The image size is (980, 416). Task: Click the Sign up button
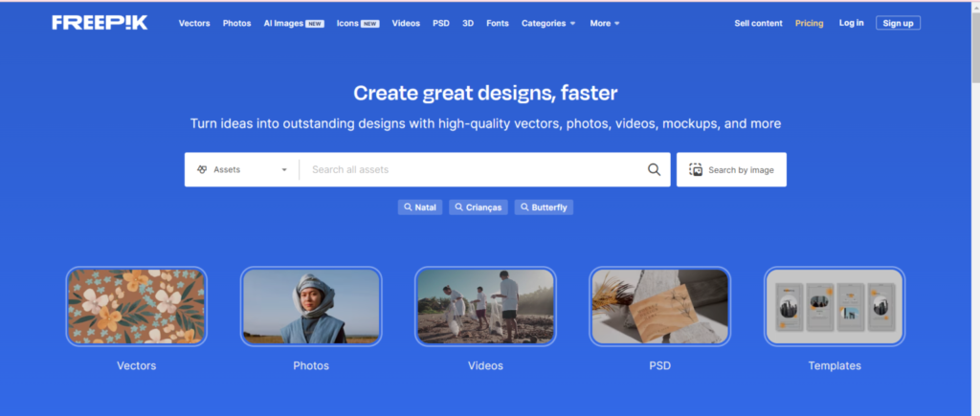pyautogui.click(x=898, y=23)
